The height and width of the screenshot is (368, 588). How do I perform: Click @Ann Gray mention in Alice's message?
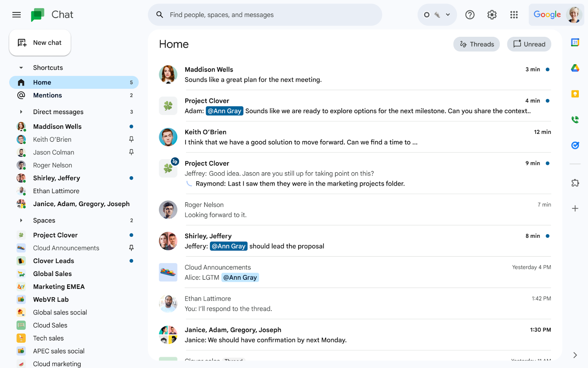pyautogui.click(x=240, y=277)
